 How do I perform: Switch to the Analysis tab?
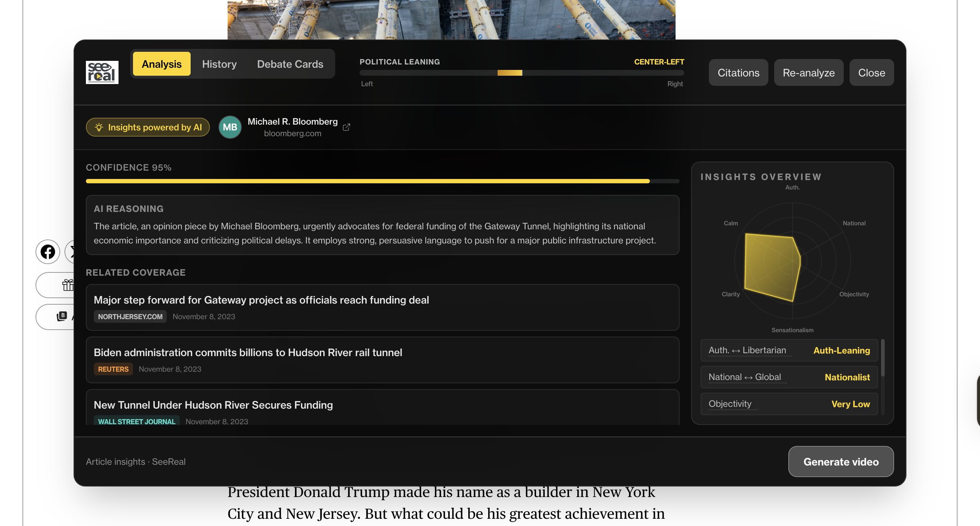point(161,64)
